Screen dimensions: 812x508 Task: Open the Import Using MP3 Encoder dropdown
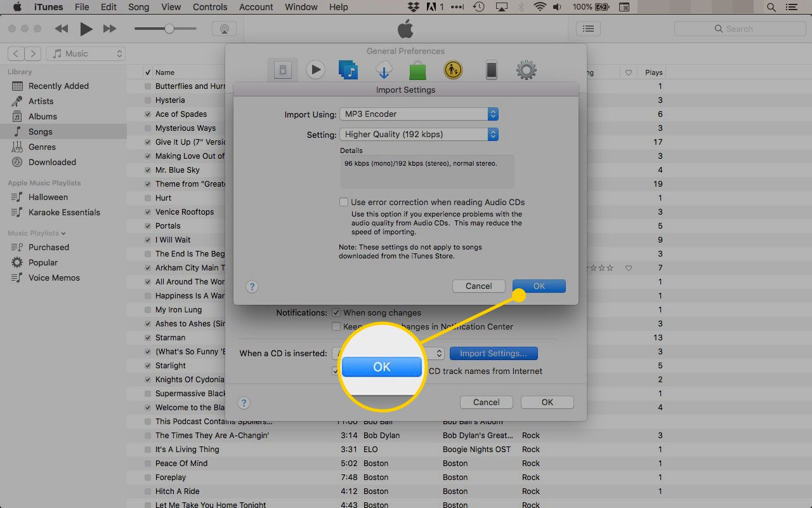click(x=419, y=114)
